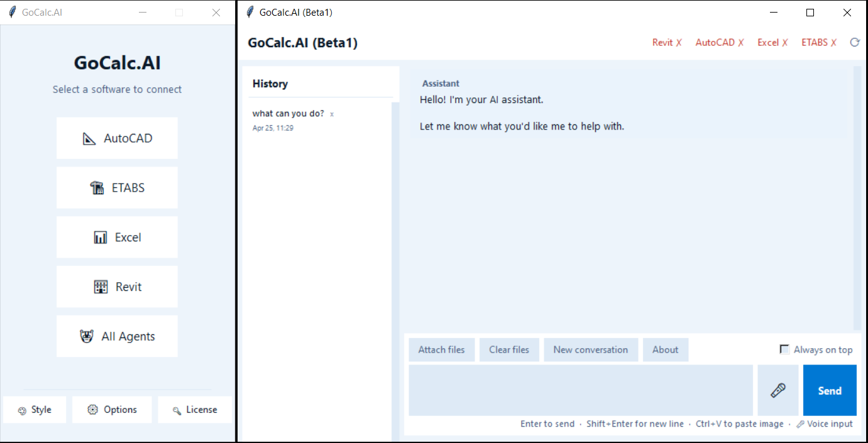Send the message with the Send button
The image size is (868, 443).
[830, 390]
